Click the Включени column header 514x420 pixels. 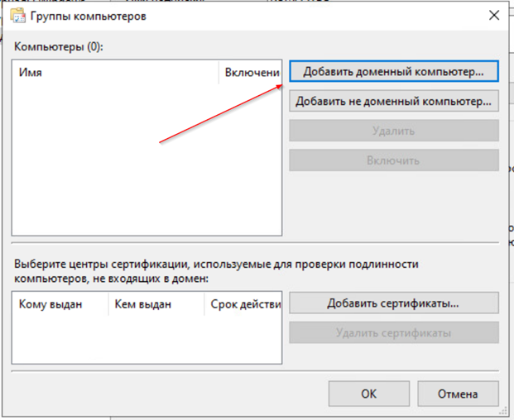pyautogui.click(x=251, y=73)
